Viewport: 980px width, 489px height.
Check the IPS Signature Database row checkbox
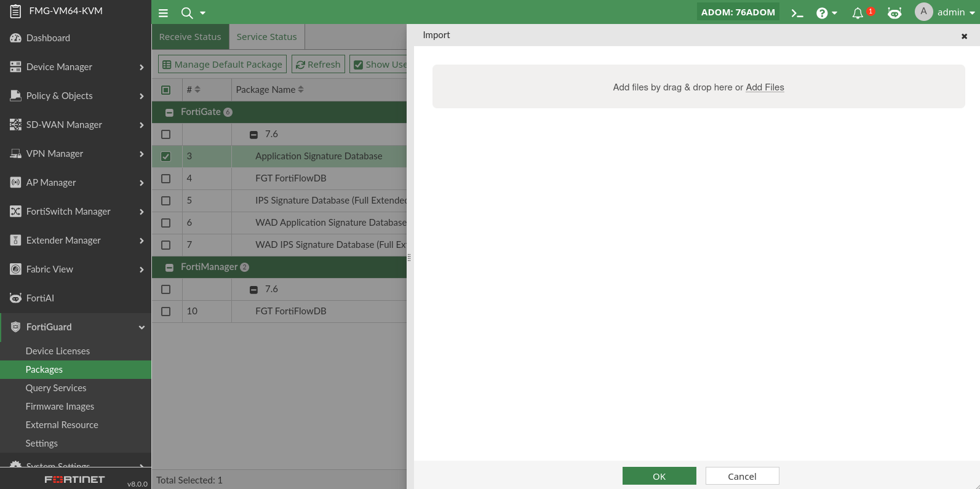[x=166, y=201]
